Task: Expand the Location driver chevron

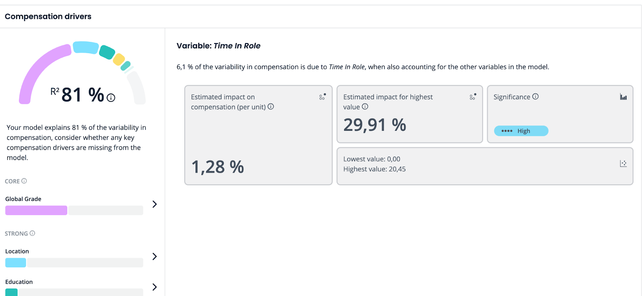Action: pyautogui.click(x=155, y=257)
